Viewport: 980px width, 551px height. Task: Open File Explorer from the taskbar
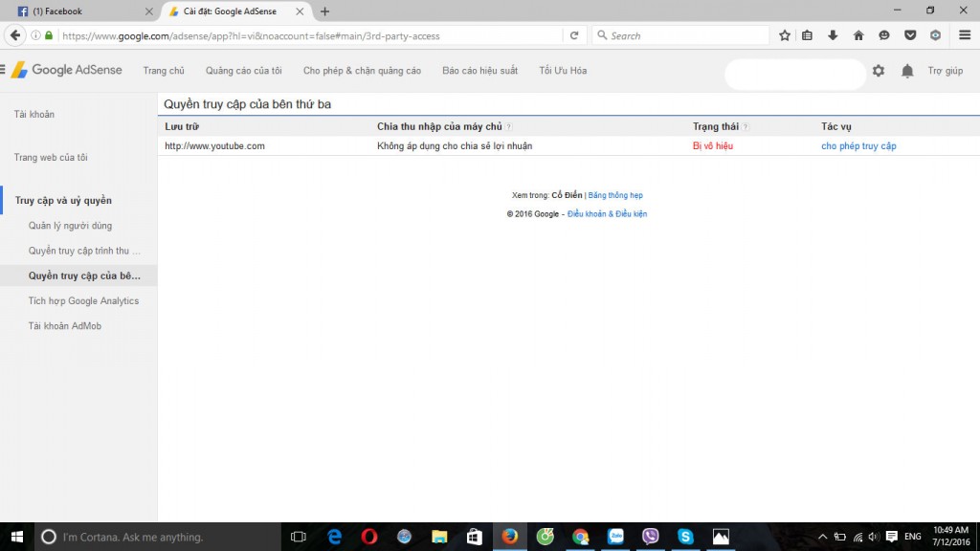click(x=439, y=537)
